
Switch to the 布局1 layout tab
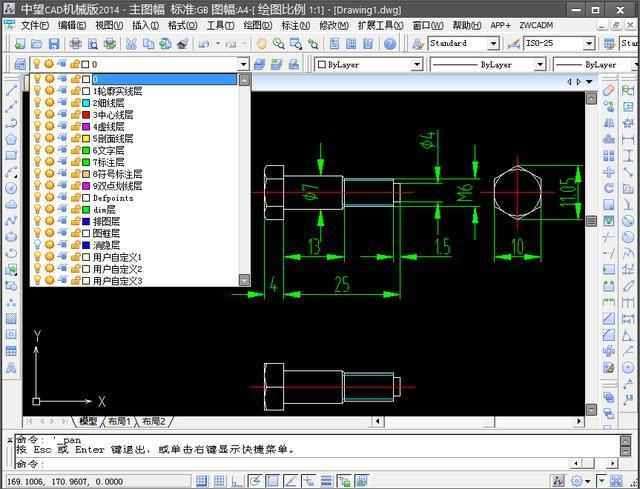pyautogui.click(x=119, y=422)
